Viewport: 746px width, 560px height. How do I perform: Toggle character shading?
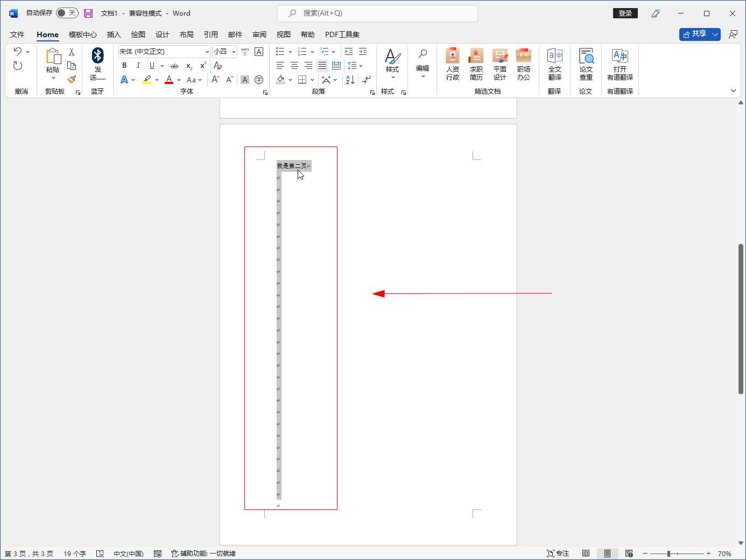(245, 80)
